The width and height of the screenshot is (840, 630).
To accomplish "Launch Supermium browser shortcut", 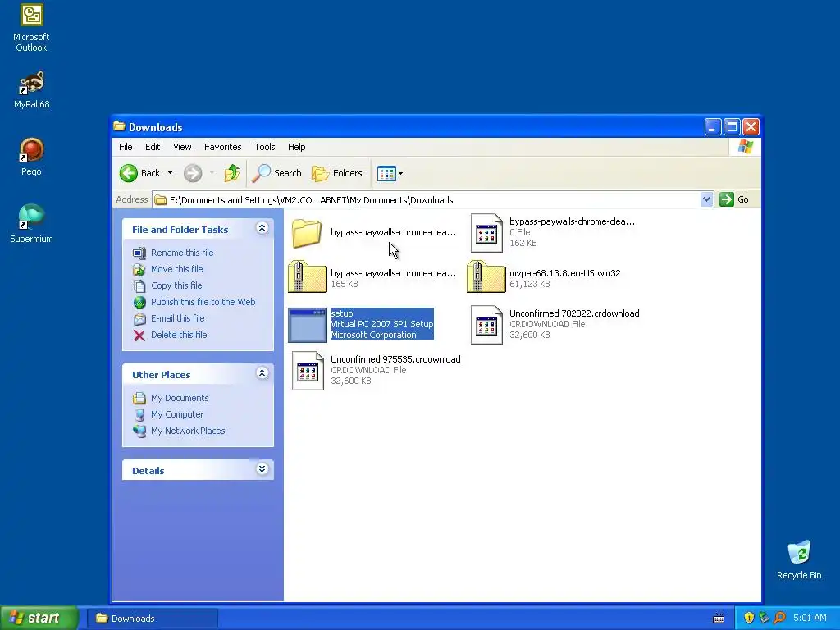I will click(31, 224).
